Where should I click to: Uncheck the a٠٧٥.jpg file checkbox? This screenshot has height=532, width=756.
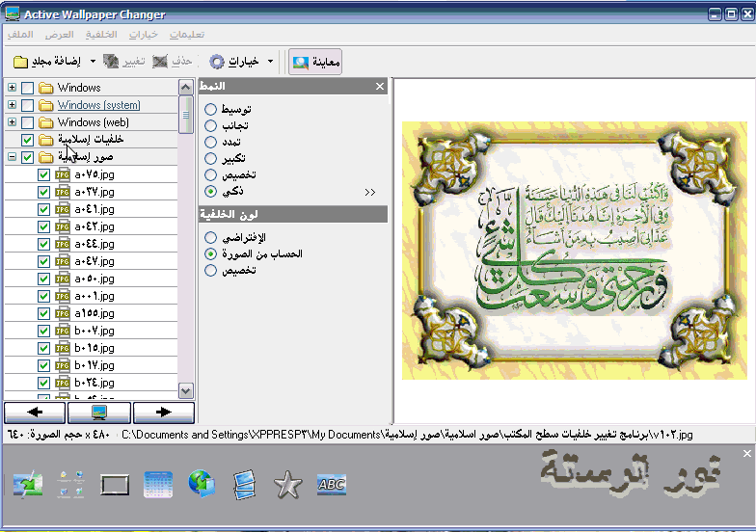pyautogui.click(x=44, y=174)
